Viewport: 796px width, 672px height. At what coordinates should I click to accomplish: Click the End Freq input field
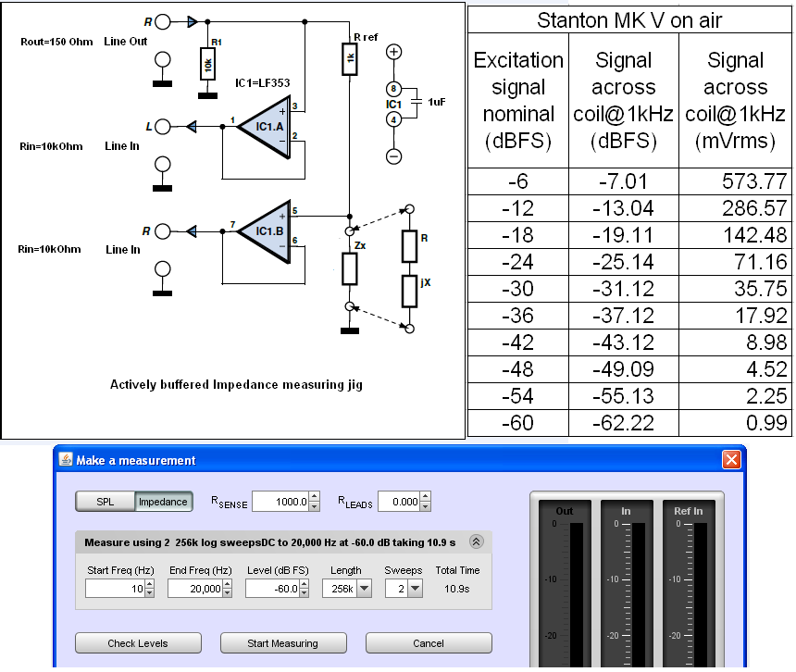(x=195, y=589)
